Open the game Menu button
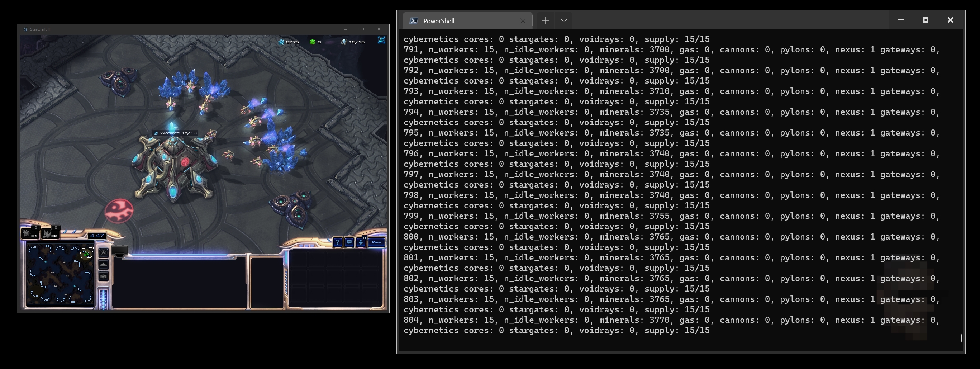The image size is (980, 369). 376,242
